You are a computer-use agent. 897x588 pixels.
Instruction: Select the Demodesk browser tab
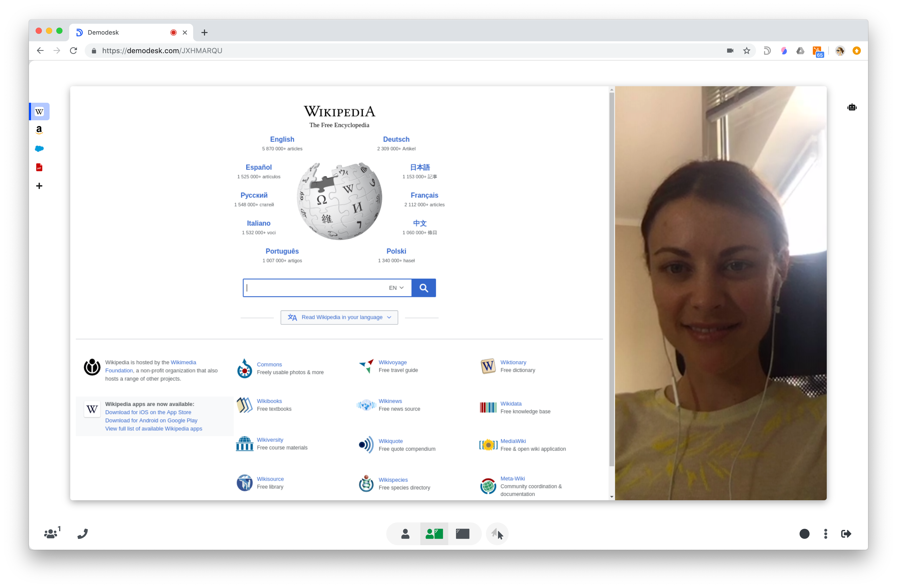[x=131, y=33]
